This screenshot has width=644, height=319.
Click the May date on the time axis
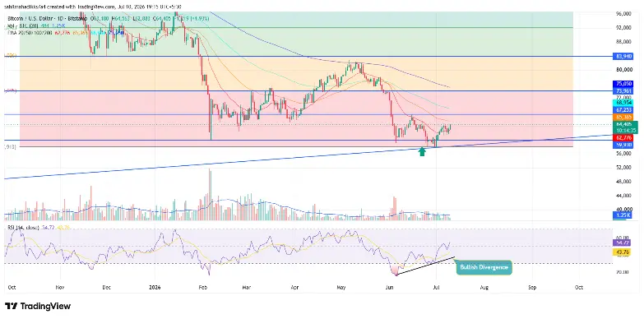pos(342,287)
